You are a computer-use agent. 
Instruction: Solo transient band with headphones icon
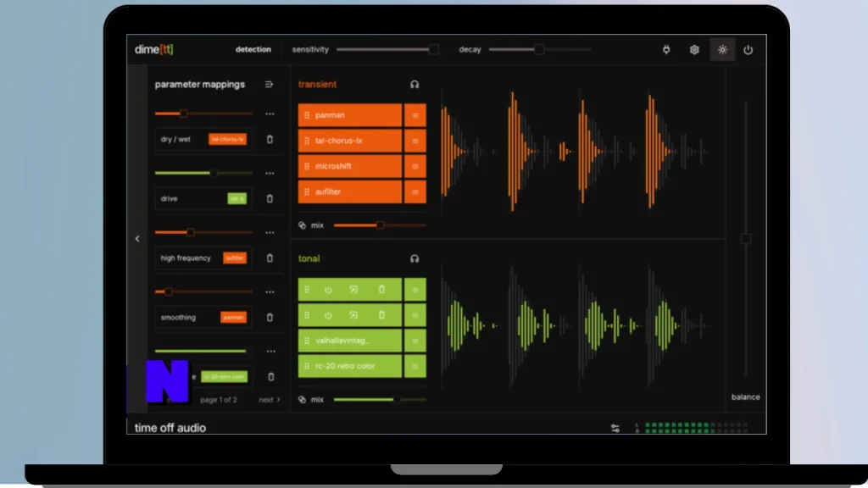pos(415,85)
